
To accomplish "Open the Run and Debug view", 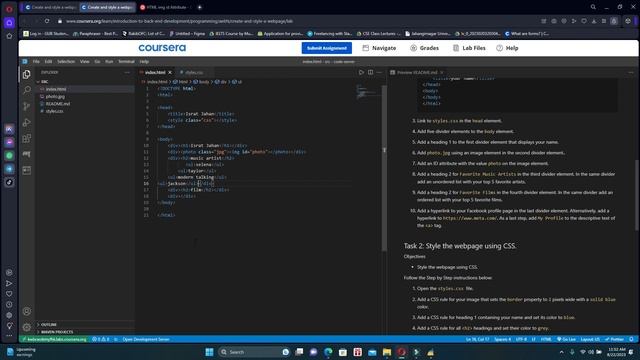I will click(x=27, y=122).
